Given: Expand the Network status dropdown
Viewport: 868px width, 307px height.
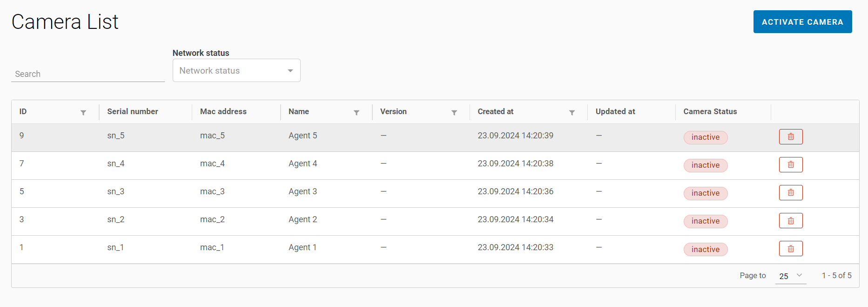Looking at the screenshot, I should (x=236, y=70).
